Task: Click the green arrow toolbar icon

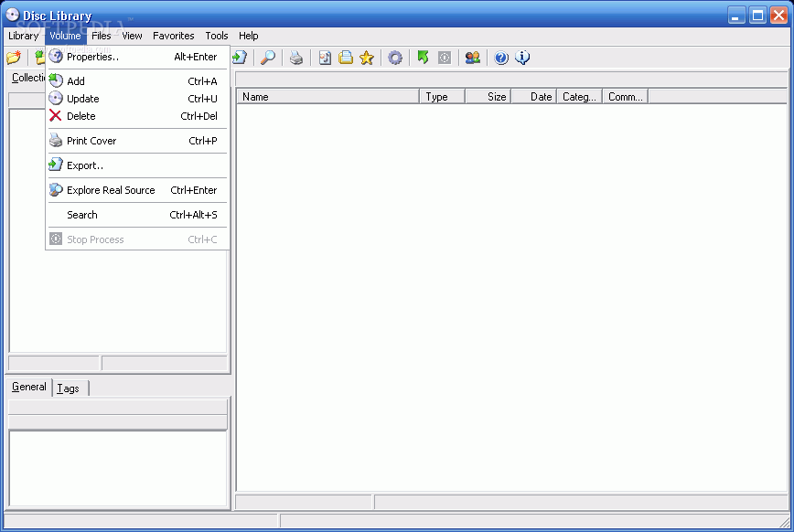Action: 424,58
